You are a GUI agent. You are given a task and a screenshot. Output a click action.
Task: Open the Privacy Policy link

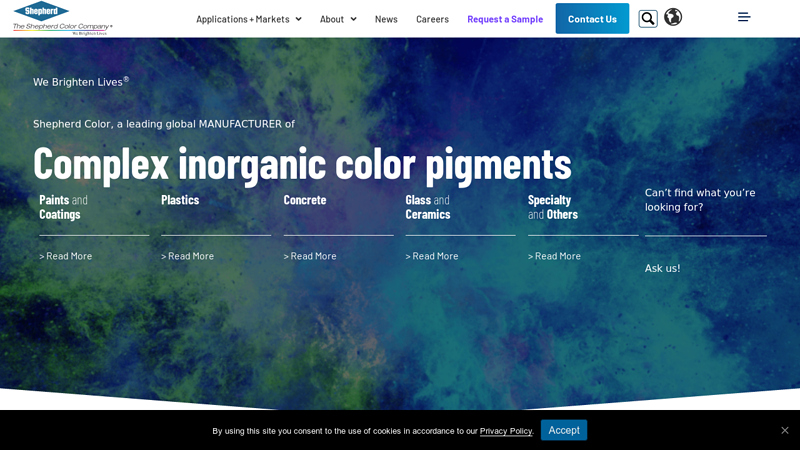pos(506,431)
